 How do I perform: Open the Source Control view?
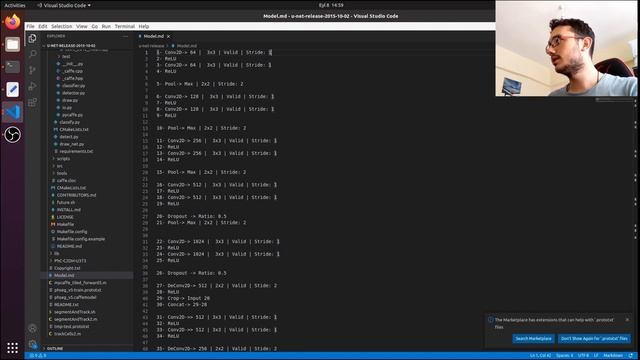[x=32, y=70]
